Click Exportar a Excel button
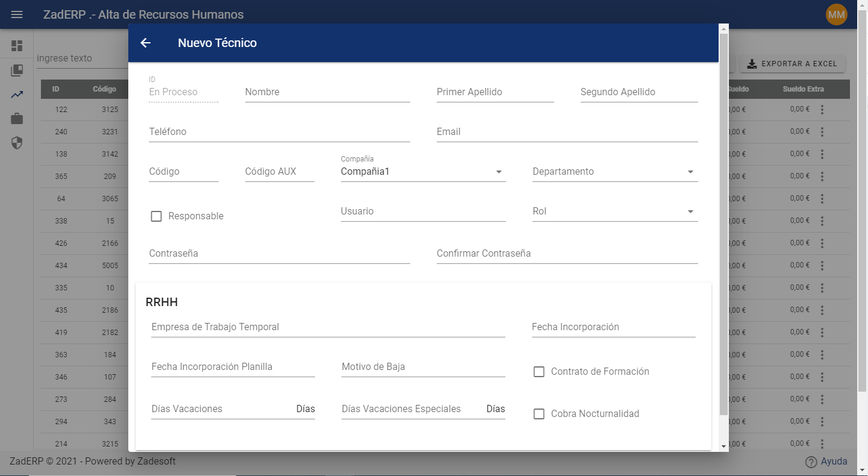This screenshot has height=476, width=868. point(792,64)
